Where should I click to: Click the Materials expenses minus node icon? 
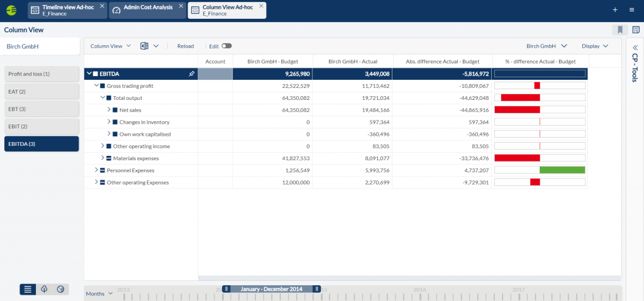tap(108, 158)
